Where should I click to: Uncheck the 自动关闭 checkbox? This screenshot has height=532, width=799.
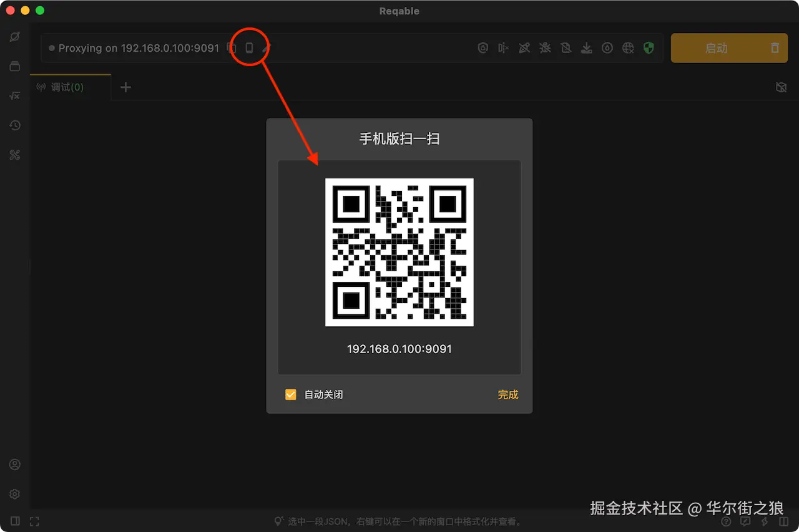point(290,394)
